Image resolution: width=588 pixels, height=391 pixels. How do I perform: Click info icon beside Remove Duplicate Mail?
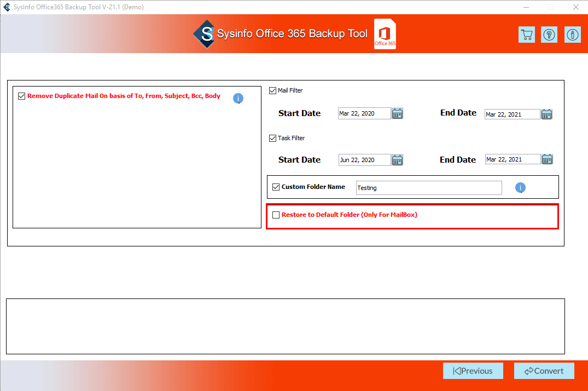(238, 99)
